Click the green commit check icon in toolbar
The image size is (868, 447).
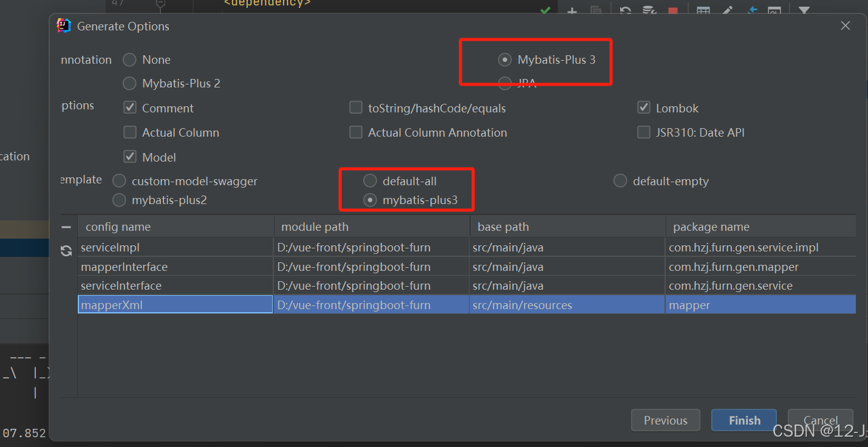tap(545, 10)
